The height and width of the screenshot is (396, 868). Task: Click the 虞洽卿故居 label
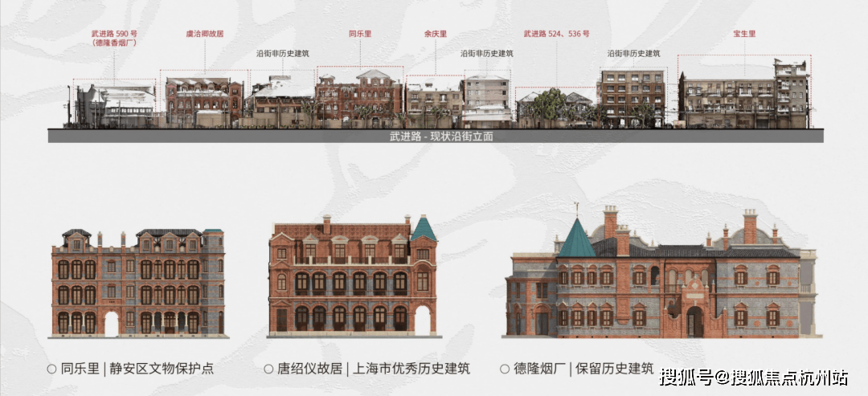[204, 35]
